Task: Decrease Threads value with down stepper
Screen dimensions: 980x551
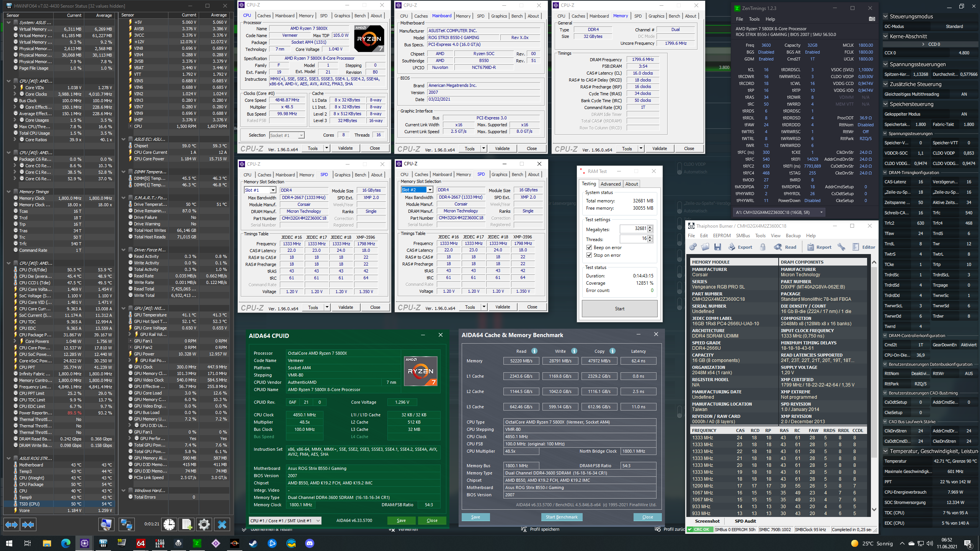Action: coord(650,241)
